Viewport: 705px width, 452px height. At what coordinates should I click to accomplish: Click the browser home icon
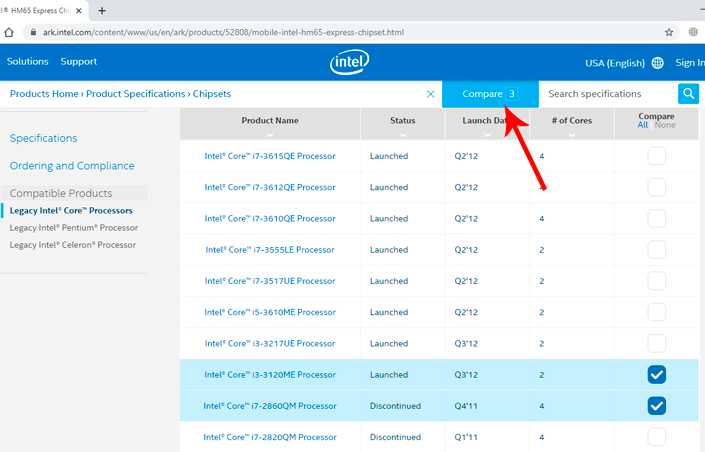[9, 32]
